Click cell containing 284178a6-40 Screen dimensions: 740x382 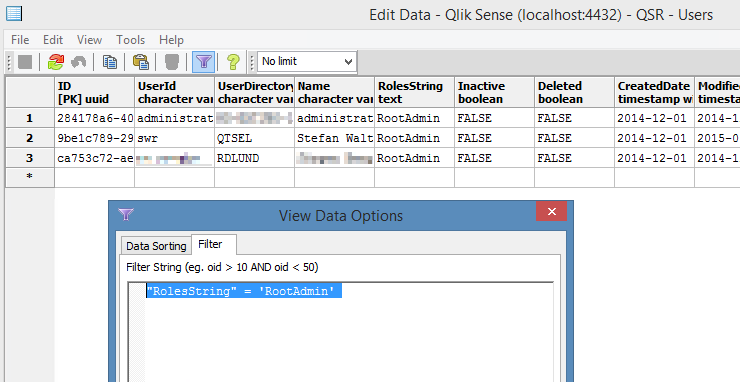tap(94, 118)
